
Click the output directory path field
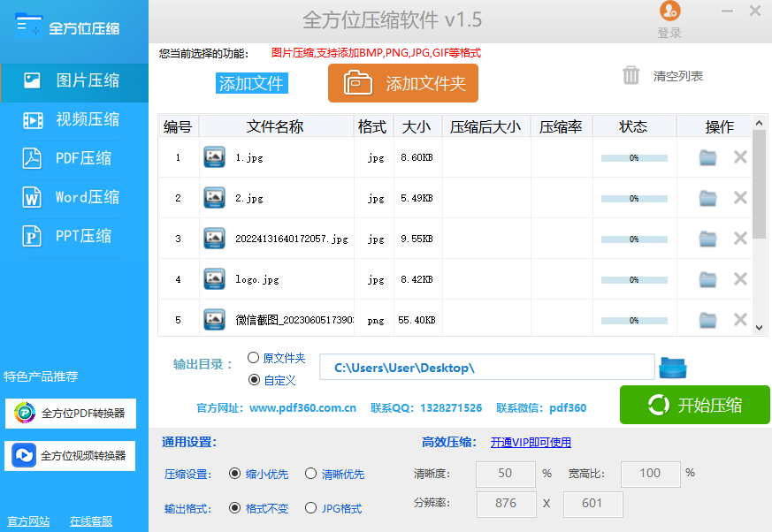pyautogui.click(x=486, y=368)
